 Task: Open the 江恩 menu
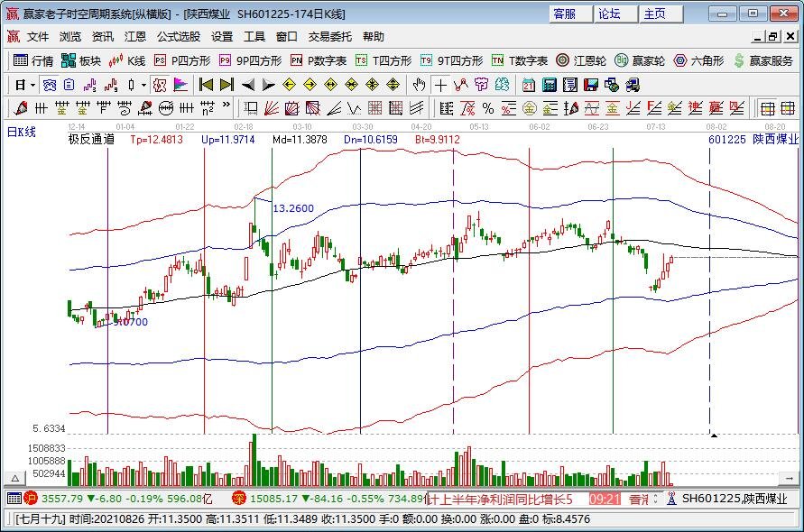(134, 37)
